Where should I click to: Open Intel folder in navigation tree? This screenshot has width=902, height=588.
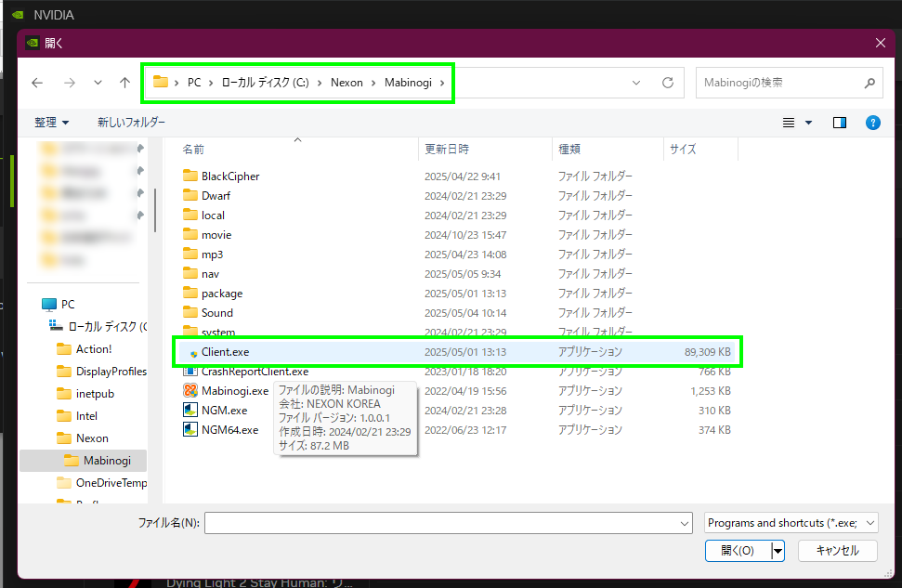(x=86, y=416)
